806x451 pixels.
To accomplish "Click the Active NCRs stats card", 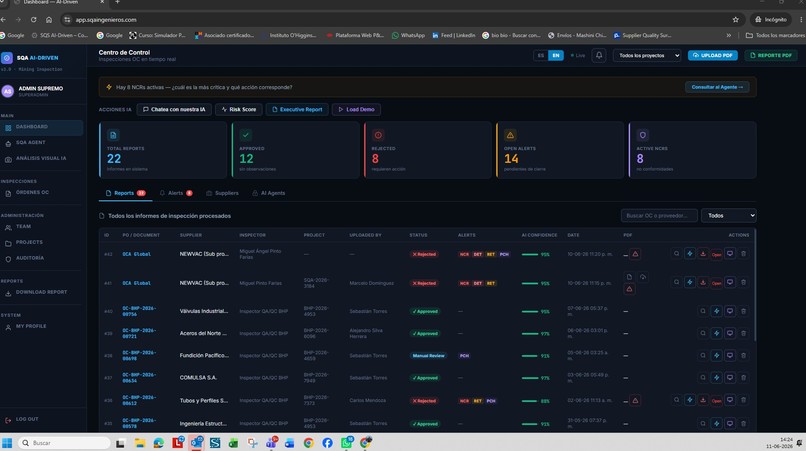I will [692, 150].
